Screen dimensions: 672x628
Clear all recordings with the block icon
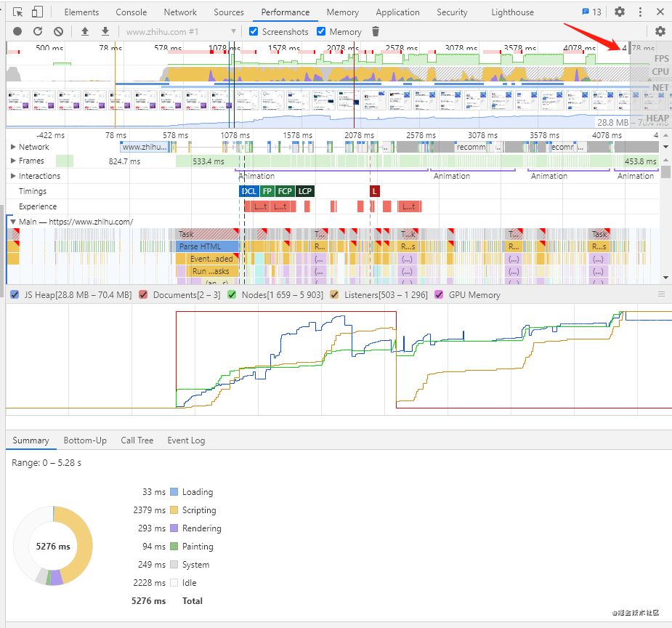58,31
